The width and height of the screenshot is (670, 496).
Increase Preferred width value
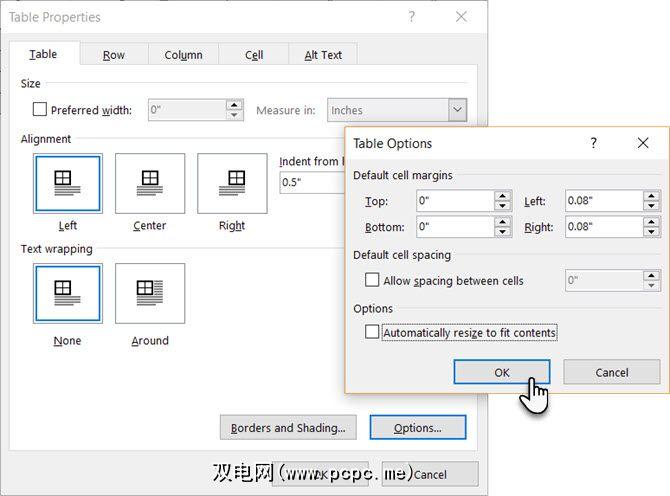[234, 105]
